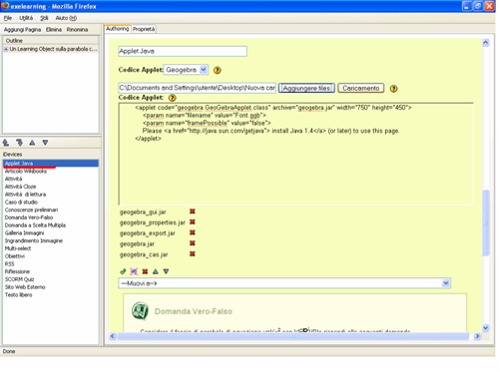Move iDevice down with blue triangle

pos(166,271)
